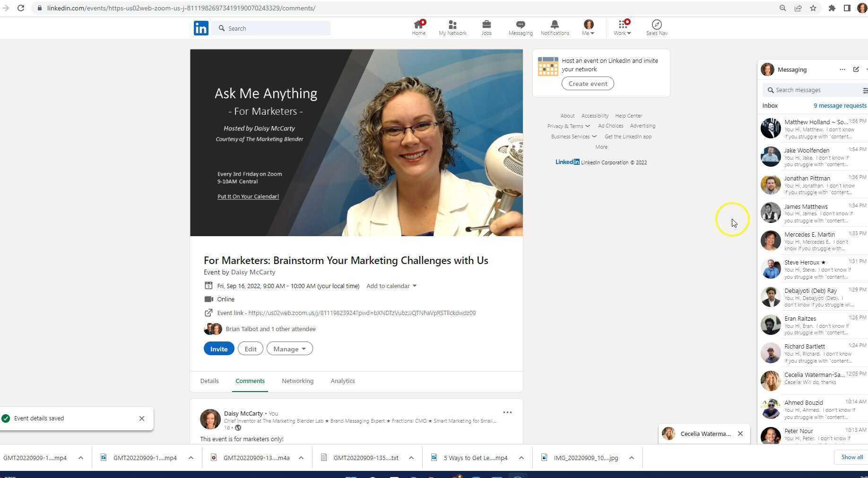This screenshot has height=478, width=868.
Task: Click the LinkedIn logo
Action: [200, 28]
